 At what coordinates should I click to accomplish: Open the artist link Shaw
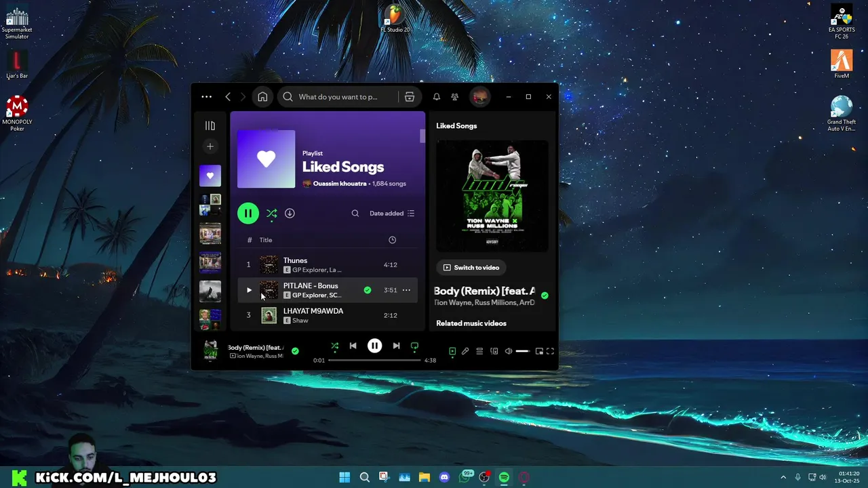pos(300,321)
